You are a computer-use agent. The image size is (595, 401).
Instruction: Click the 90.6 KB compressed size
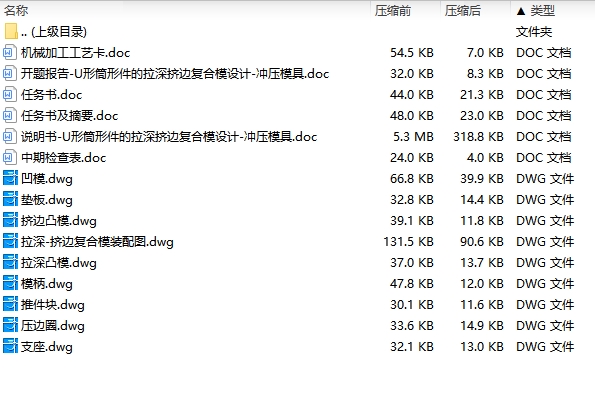click(482, 242)
